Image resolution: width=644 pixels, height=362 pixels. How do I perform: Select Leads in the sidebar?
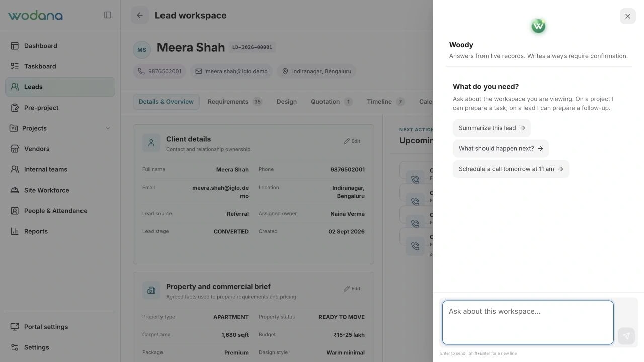(x=60, y=87)
